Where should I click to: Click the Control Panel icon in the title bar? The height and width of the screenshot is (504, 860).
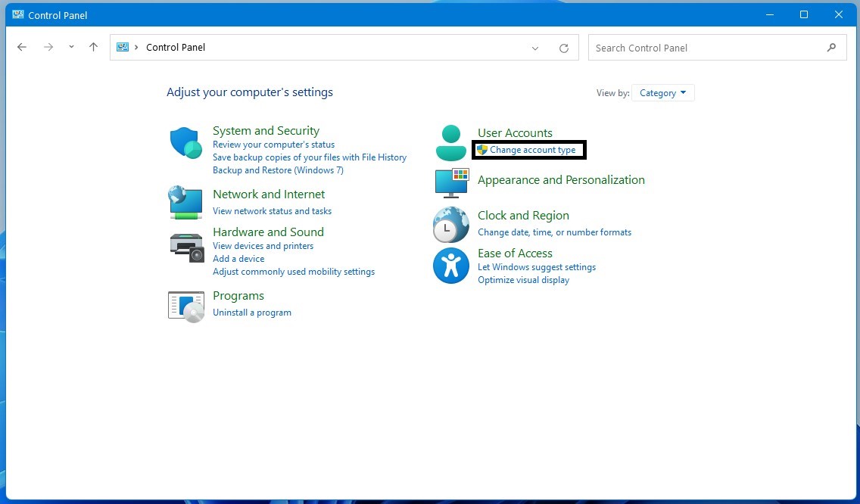point(18,15)
